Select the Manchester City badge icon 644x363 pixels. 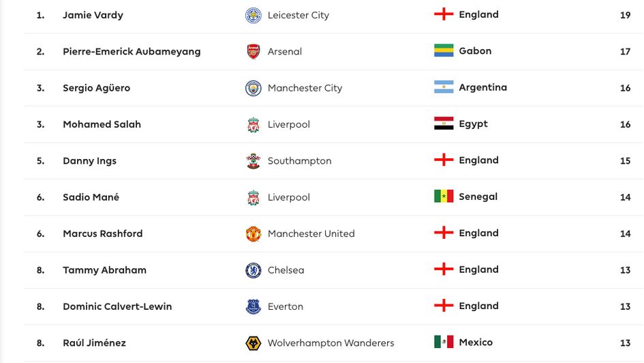point(254,88)
